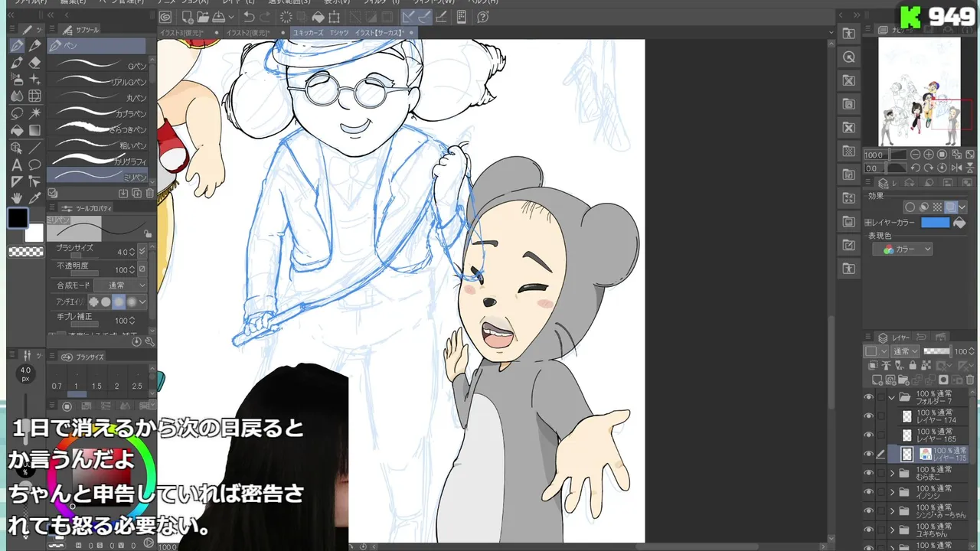Select the Eraser tool
The image size is (980, 551).
click(34, 63)
